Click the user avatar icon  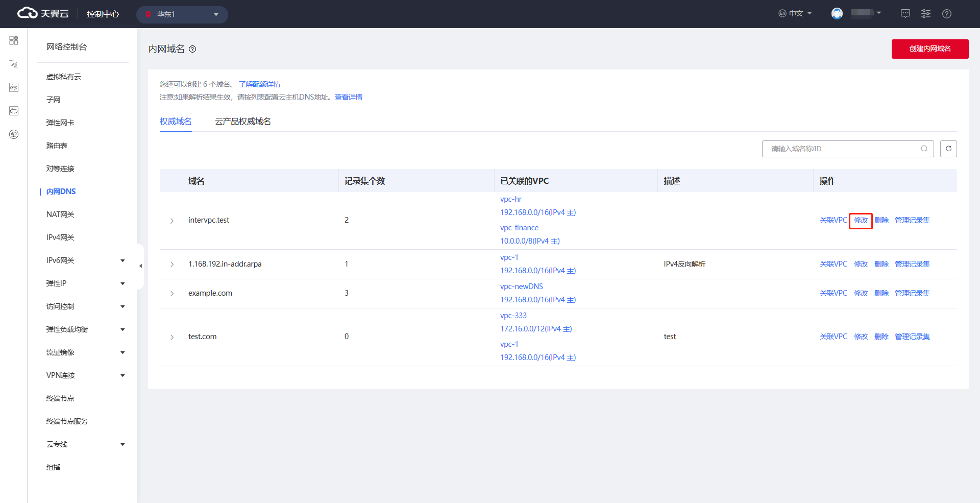[837, 14]
